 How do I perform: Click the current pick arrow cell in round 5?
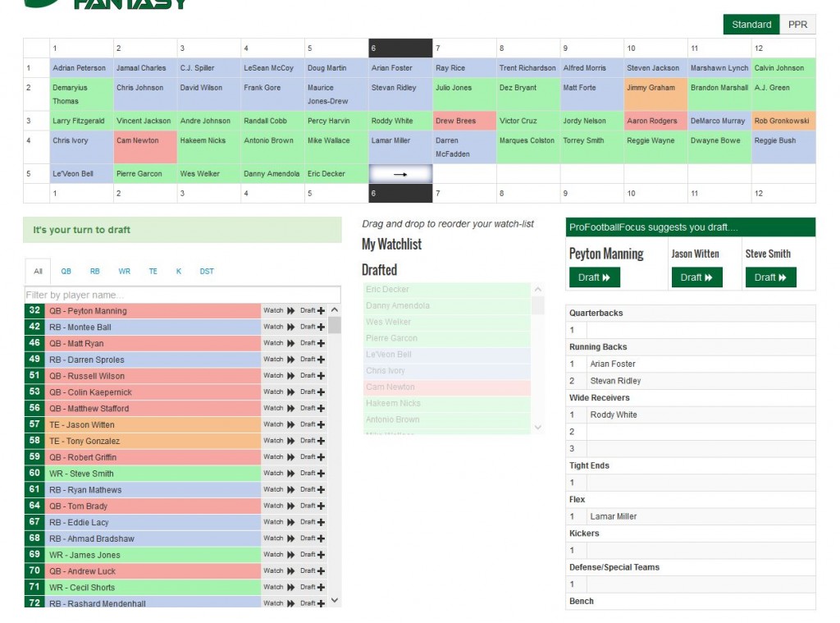pos(400,174)
